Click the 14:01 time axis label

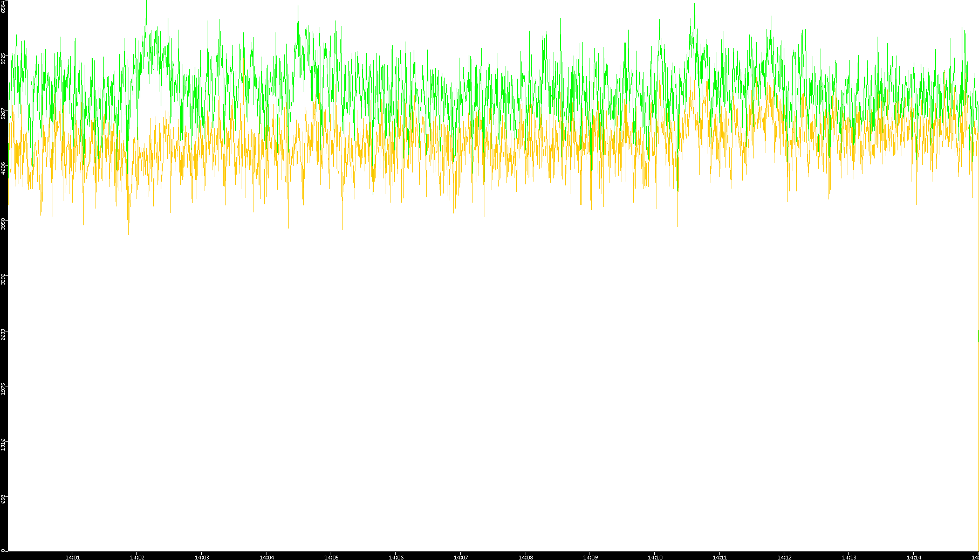point(72,557)
